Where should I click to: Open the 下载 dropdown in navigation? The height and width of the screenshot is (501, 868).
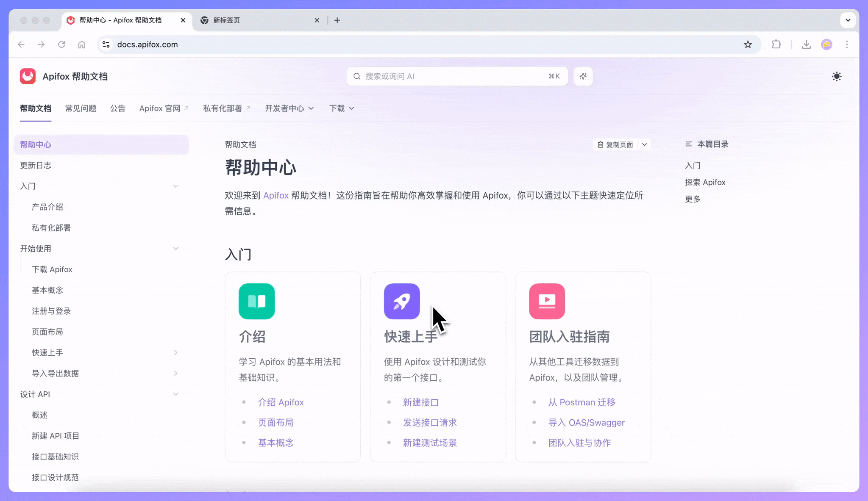coord(342,108)
